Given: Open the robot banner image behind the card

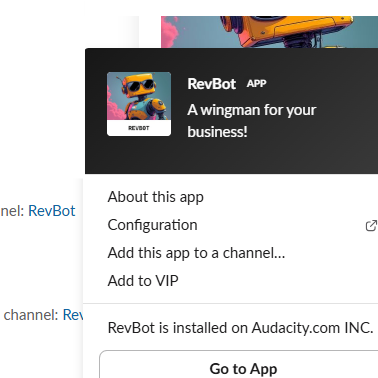Looking at the screenshot, I should click(x=269, y=32).
